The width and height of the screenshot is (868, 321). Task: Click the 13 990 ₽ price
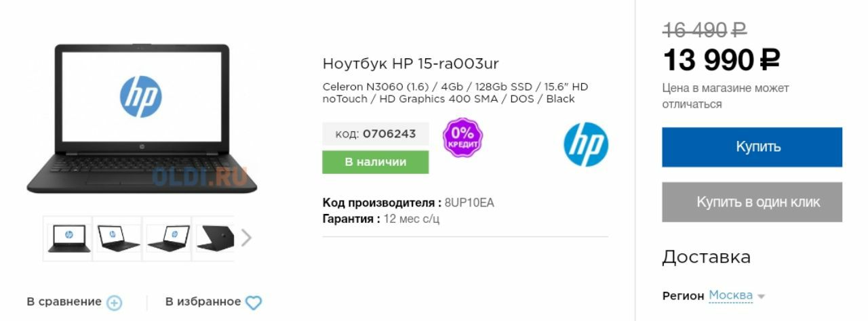[x=721, y=60]
